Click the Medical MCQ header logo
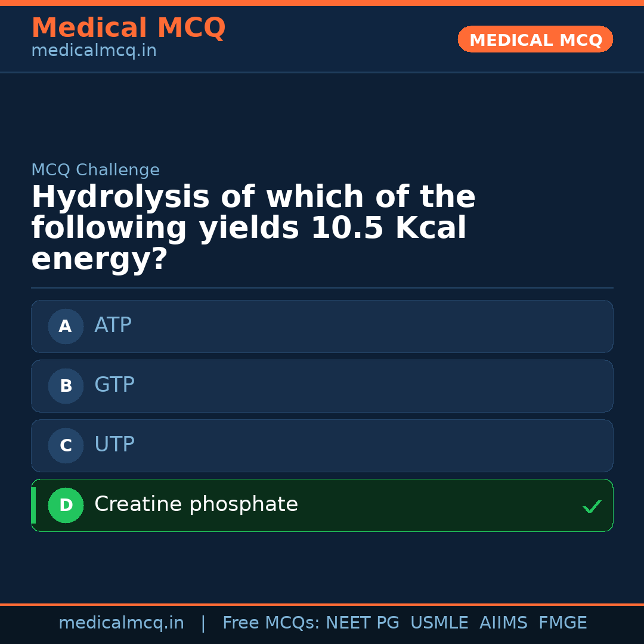 coord(128,27)
